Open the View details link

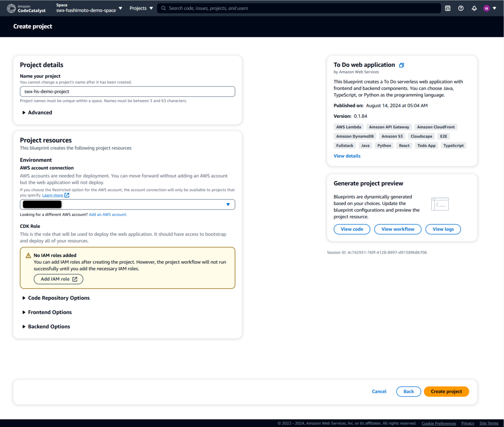pyautogui.click(x=347, y=156)
